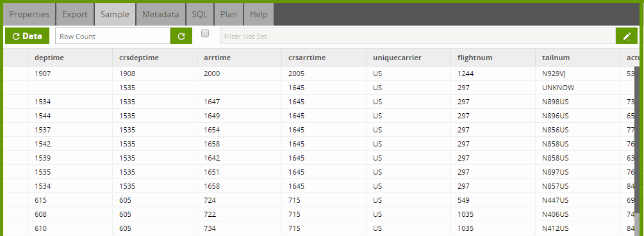Click the vertical scrollbar of the table
Viewport: 644px width, 236px height.
point(637,139)
